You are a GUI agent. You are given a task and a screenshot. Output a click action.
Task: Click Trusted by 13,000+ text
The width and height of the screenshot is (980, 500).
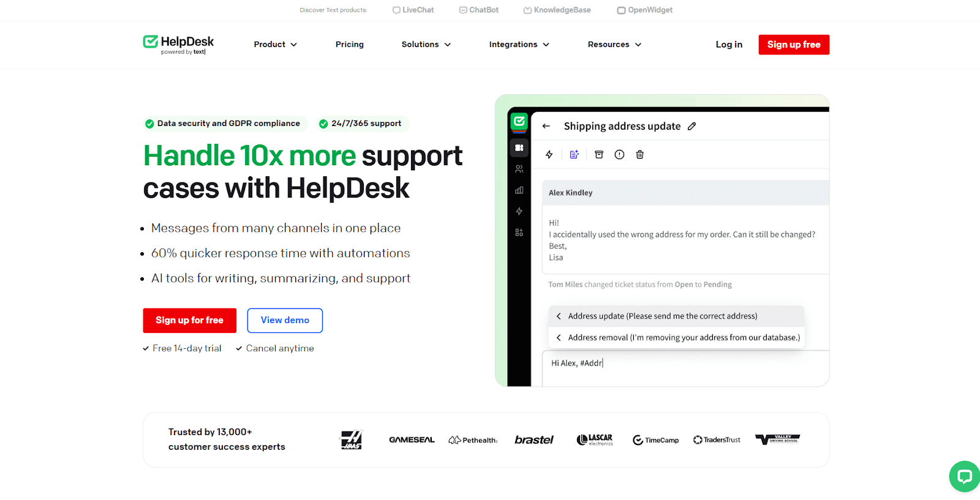click(227, 439)
